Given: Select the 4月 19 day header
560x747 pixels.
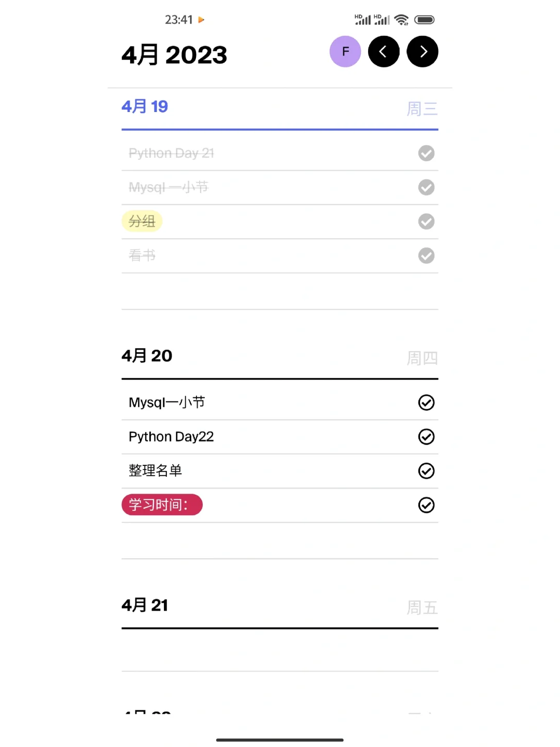Looking at the screenshot, I should pos(145,107).
